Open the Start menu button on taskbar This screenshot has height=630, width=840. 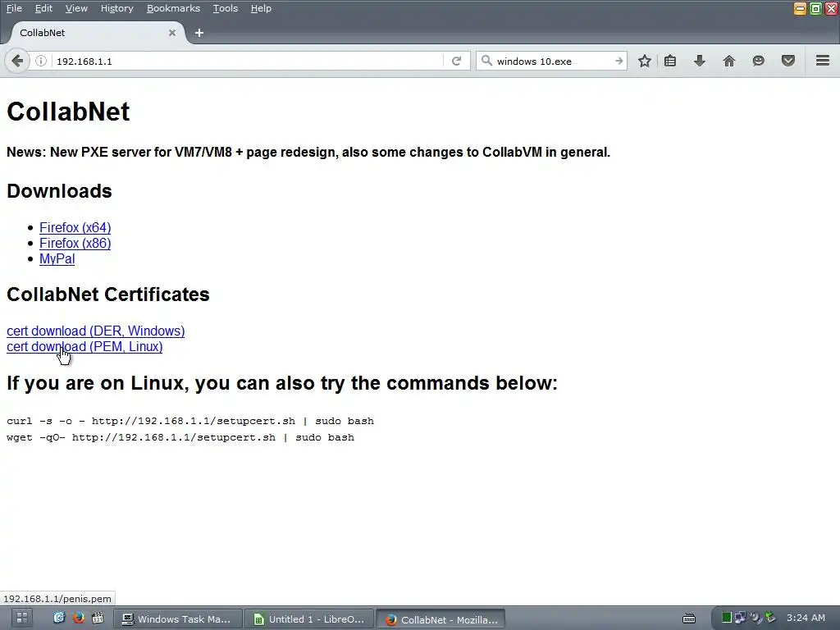(x=22, y=618)
